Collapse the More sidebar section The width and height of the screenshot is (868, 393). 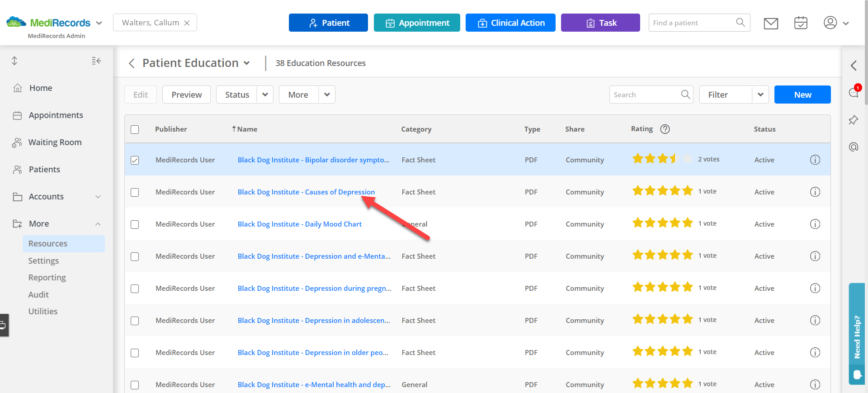[98, 224]
